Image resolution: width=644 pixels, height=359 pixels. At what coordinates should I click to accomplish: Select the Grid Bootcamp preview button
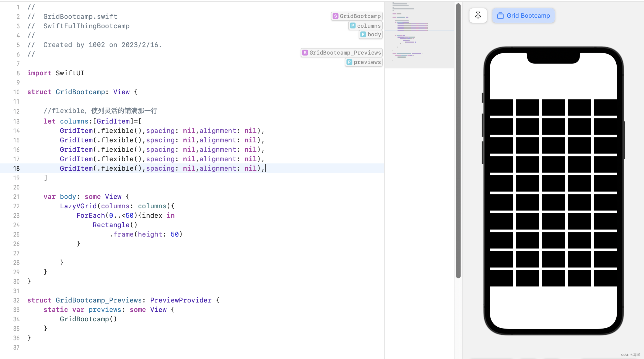click(x=523, y=16)
